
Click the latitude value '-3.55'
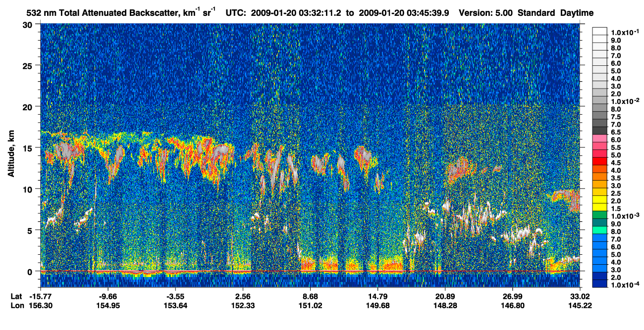[175, 296]
